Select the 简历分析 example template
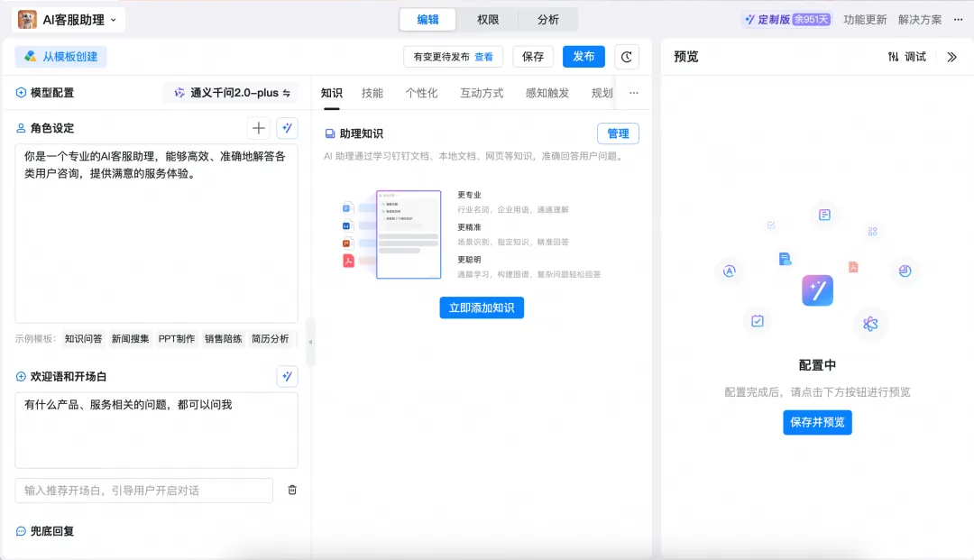974x560 pixels. 270,339
